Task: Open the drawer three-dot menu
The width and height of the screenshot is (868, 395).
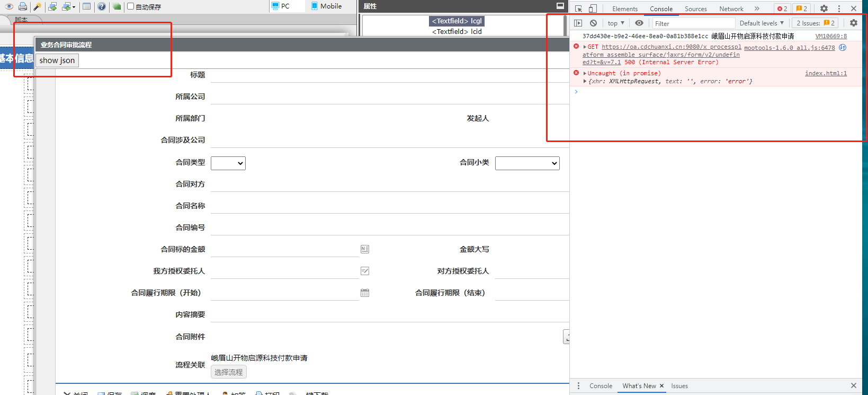Action: point(578,386)
